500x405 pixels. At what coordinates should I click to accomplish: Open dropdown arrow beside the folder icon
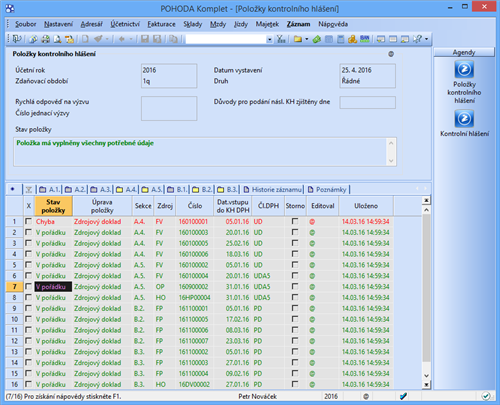point(307,39)
